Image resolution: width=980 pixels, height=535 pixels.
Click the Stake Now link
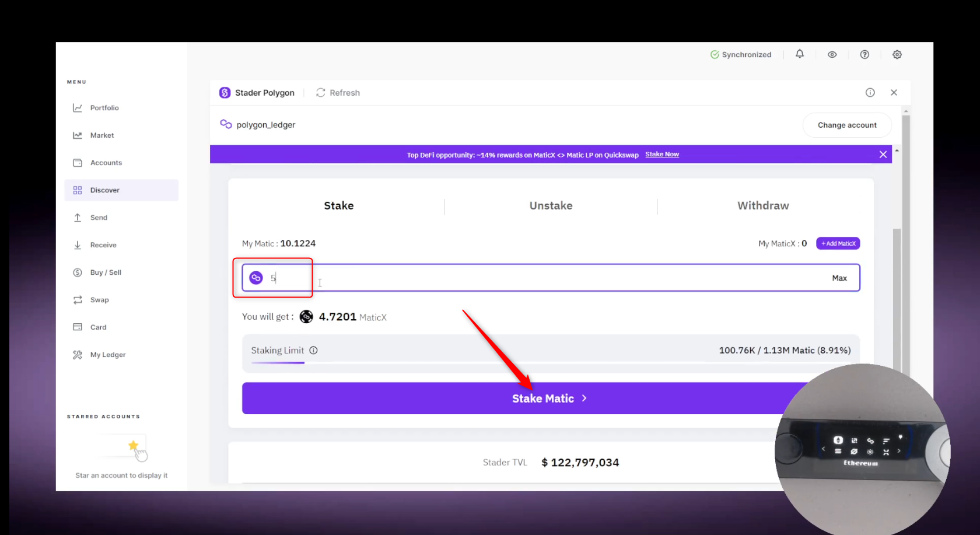coord(662,155)
